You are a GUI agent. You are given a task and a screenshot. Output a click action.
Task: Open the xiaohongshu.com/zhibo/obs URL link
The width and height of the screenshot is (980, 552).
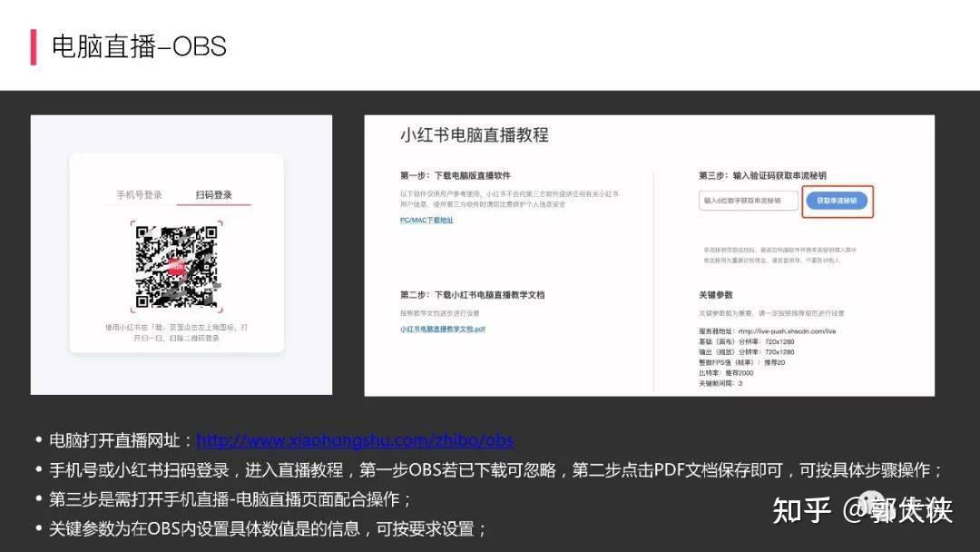355,440
